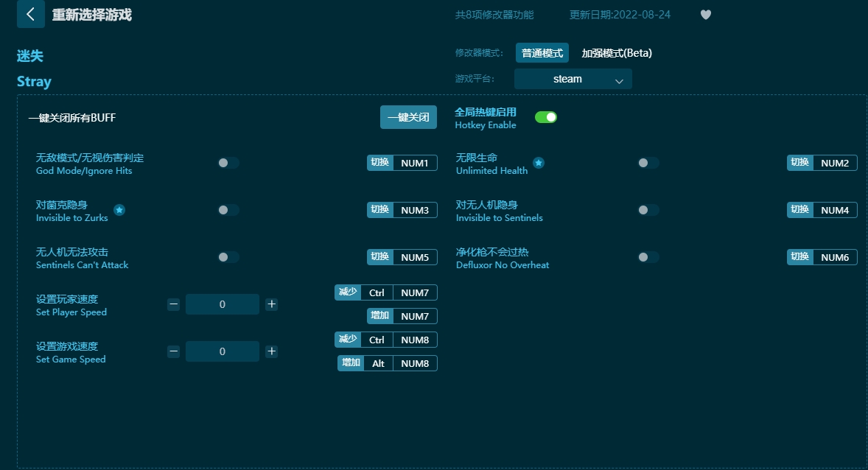Click star icon beside Invisible to Zurks

(119, 210)
